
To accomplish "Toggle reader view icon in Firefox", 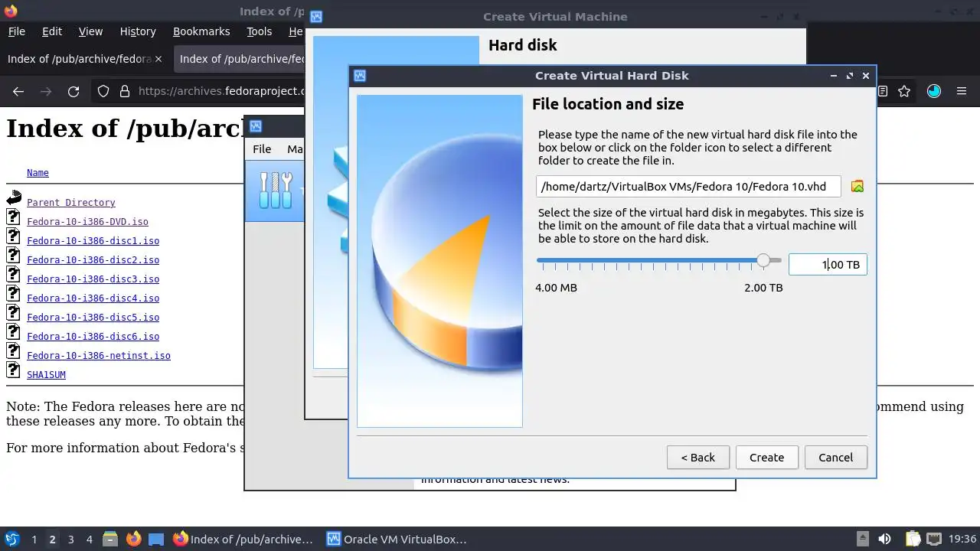I will [883, 91].
